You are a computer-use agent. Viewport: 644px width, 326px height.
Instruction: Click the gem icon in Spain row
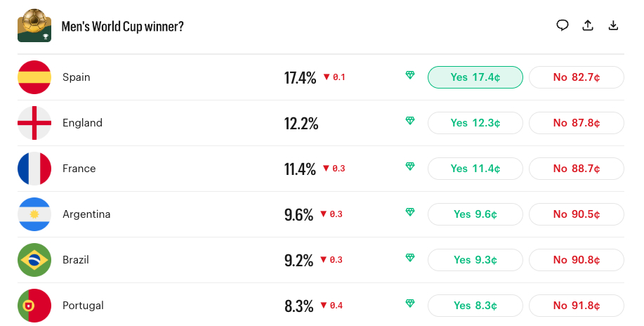[x=410, y=76]
